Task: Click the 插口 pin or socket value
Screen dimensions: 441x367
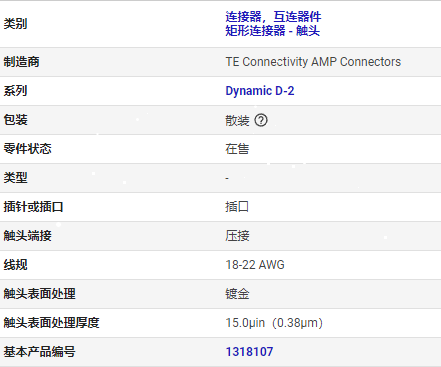Action: tap(237, 207)
